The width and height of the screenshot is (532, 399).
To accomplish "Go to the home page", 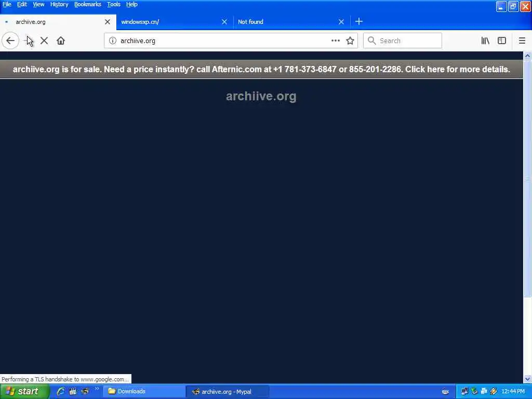I will [61, 41].
